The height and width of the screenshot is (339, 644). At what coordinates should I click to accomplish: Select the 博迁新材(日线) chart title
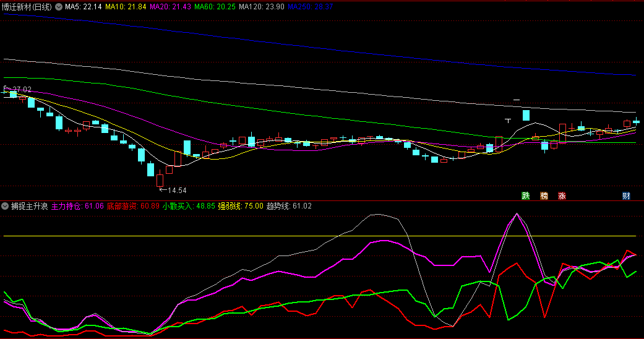(x=27, y=7)
